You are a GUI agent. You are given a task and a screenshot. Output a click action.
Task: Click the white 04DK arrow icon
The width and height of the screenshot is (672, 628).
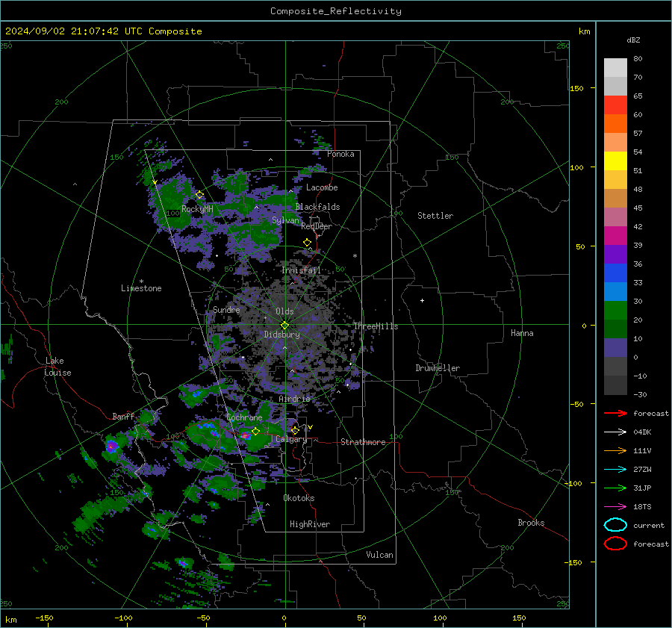(x=615, y=432)
